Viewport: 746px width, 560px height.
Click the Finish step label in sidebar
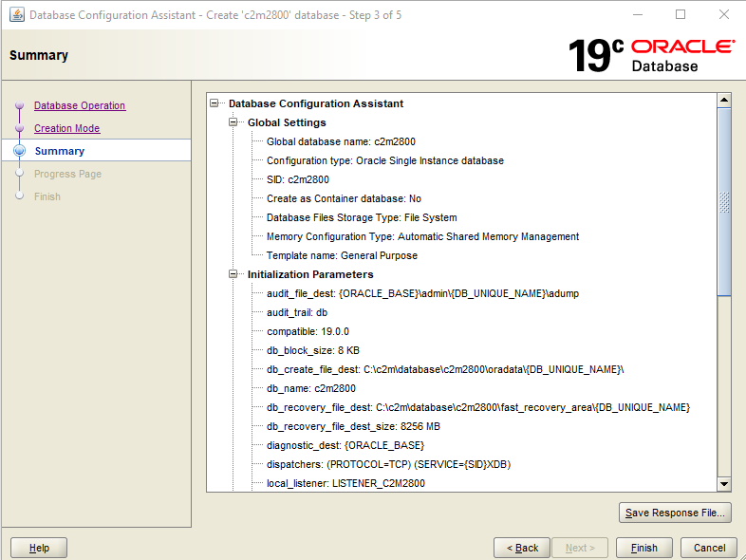[47, 196]
